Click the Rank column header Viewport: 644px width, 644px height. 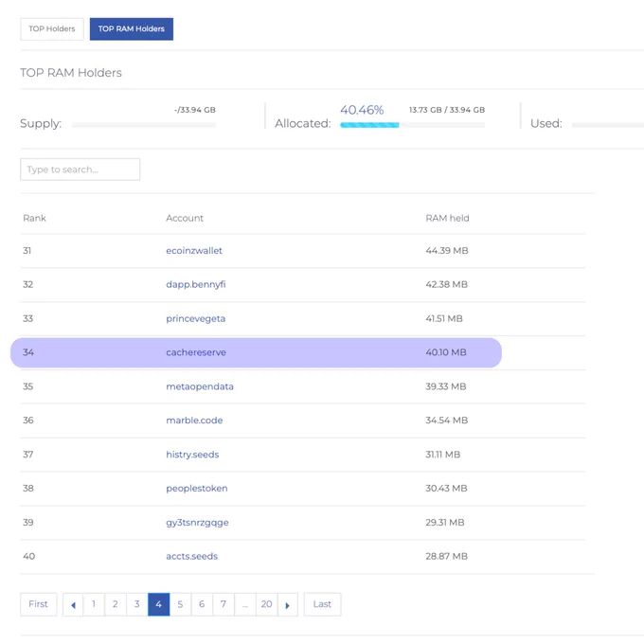pos(34,218)
